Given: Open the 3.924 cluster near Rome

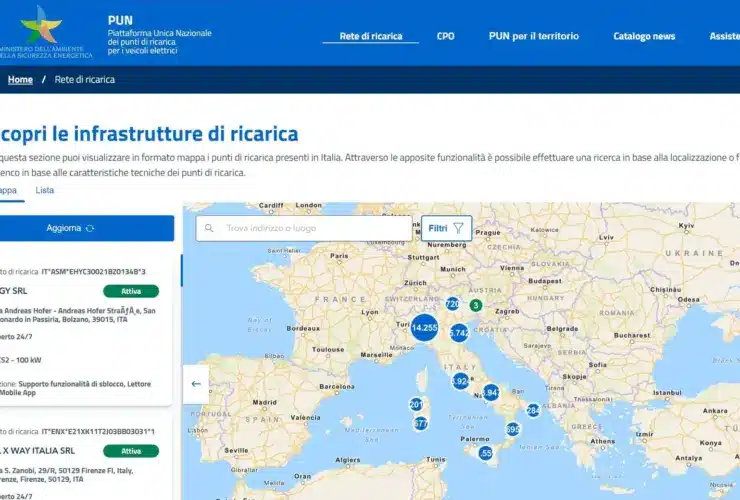Looking at the screenshot, I should (x=460, y=381).
